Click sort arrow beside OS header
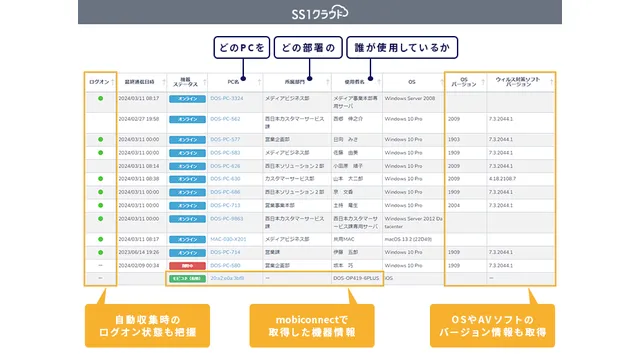This screenshot has width=640, height=360. tap(442, 82)
